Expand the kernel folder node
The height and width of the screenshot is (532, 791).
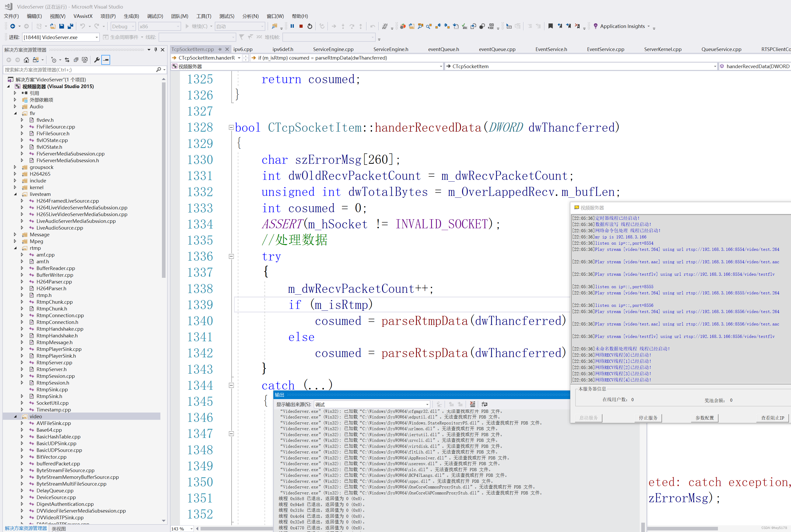coord(15,187)
